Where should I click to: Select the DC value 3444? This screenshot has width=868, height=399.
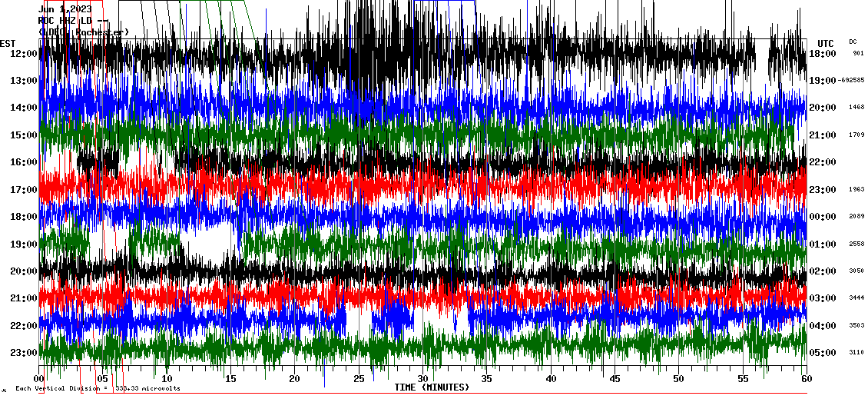pos(856,298)
